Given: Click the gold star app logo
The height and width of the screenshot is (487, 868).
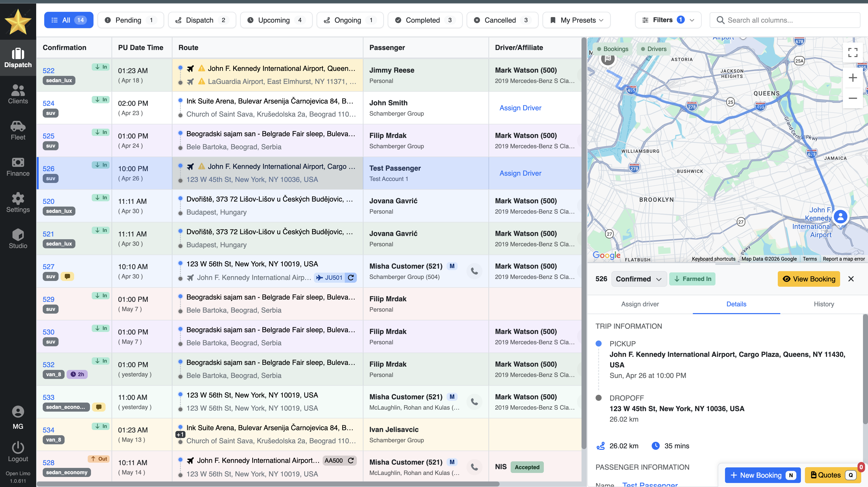Looking at the screenshot, I should tap(18, 22).
